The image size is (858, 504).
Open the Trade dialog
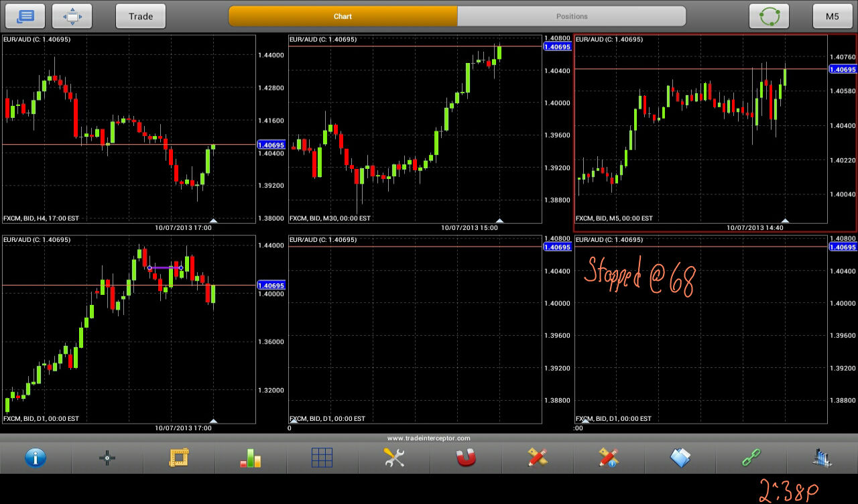(x=141, y=16)
